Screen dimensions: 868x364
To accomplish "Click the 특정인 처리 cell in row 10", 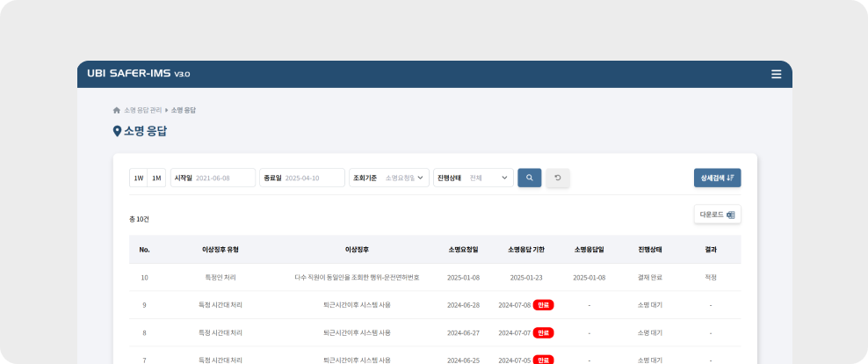I will [221, 278].
